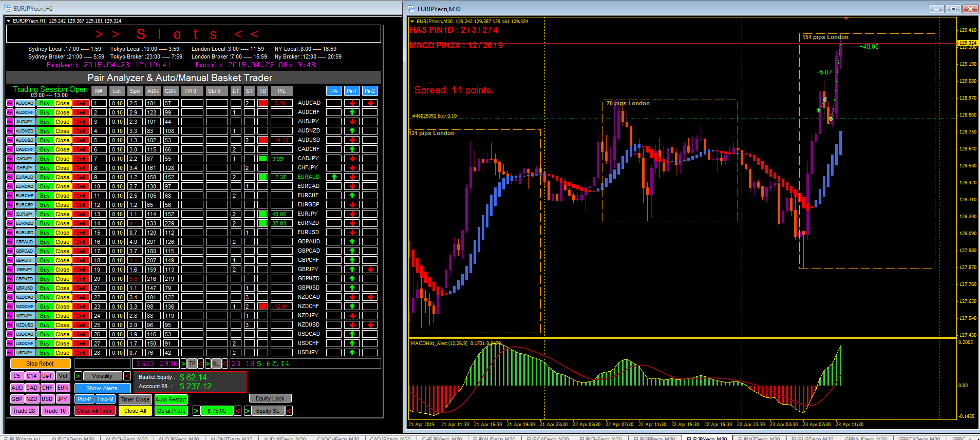Click the red arrow right of Equity SL
Viewport: 980px width, 440px height.
pos(289,411)
